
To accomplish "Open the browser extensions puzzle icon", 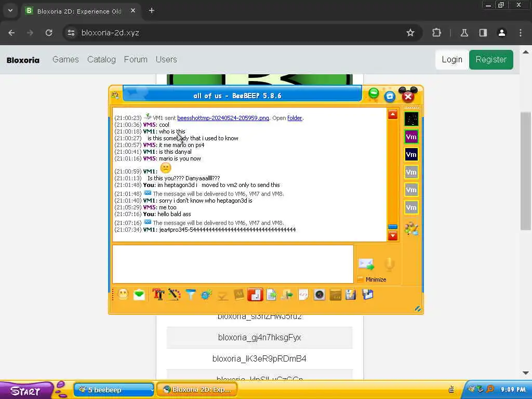I will 436,33.
